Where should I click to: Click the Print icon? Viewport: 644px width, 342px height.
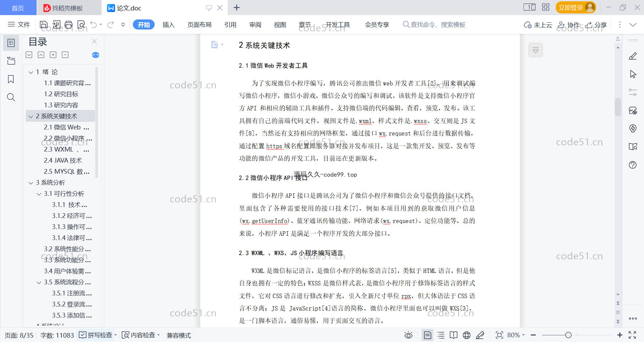tap(69, 24)
